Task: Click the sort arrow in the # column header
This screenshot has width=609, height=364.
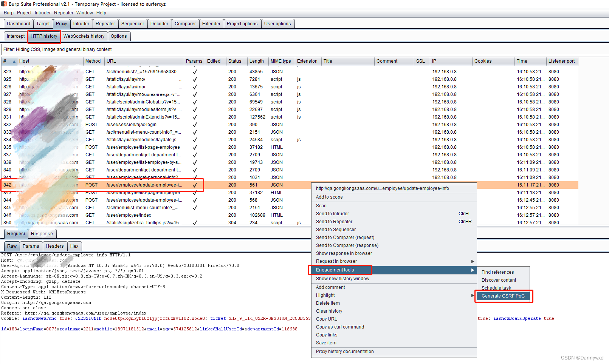Action: click(14, 61)
